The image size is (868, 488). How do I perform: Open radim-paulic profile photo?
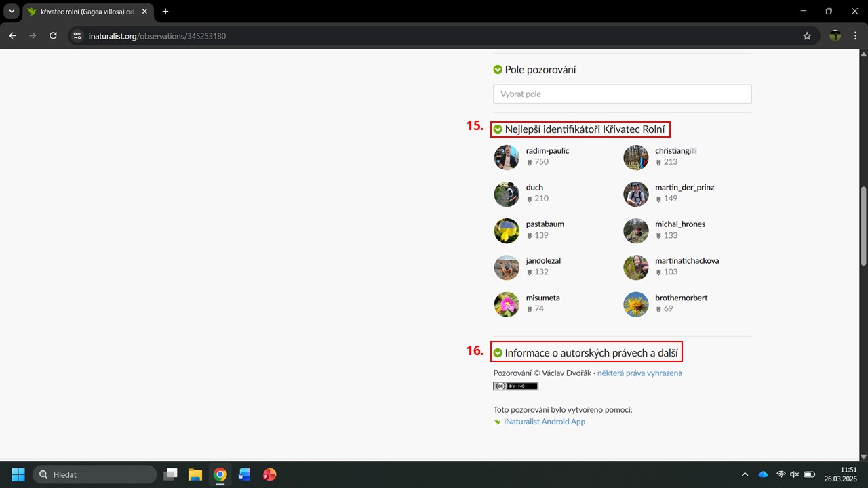(x=507, y=157)
